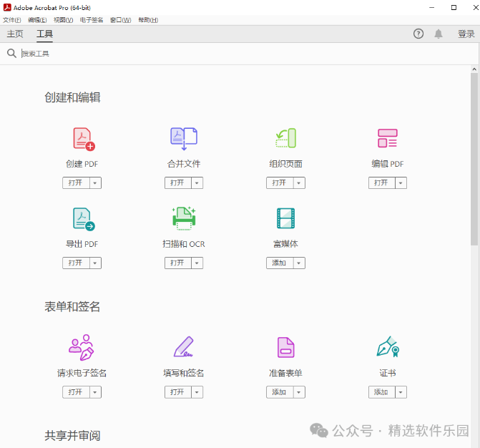Open the 富媒体 film icon
The height and width of the screenshot is (448, 480).
click(x=286, y=218)
